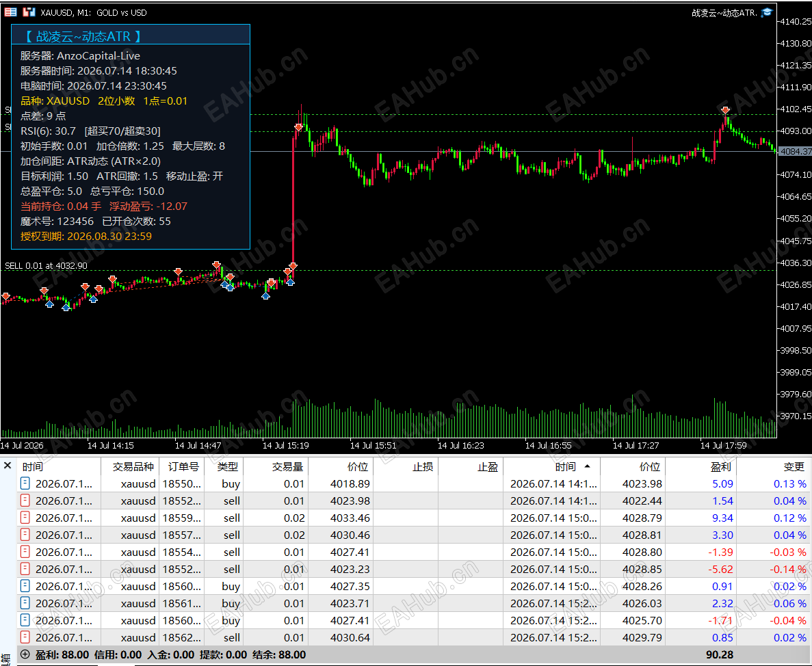Click the expert advisor hat icon
This screenshot has height=666, width=812.
[767, 12]
